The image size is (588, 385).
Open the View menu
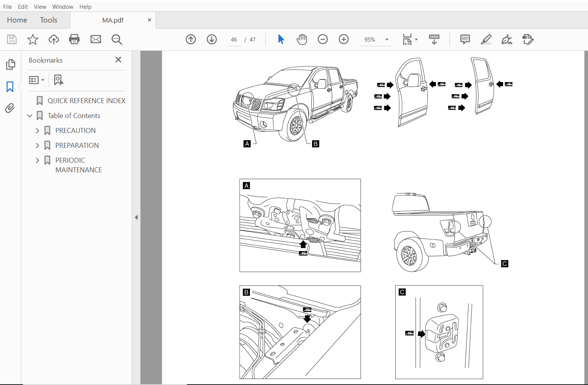(40, 6)
